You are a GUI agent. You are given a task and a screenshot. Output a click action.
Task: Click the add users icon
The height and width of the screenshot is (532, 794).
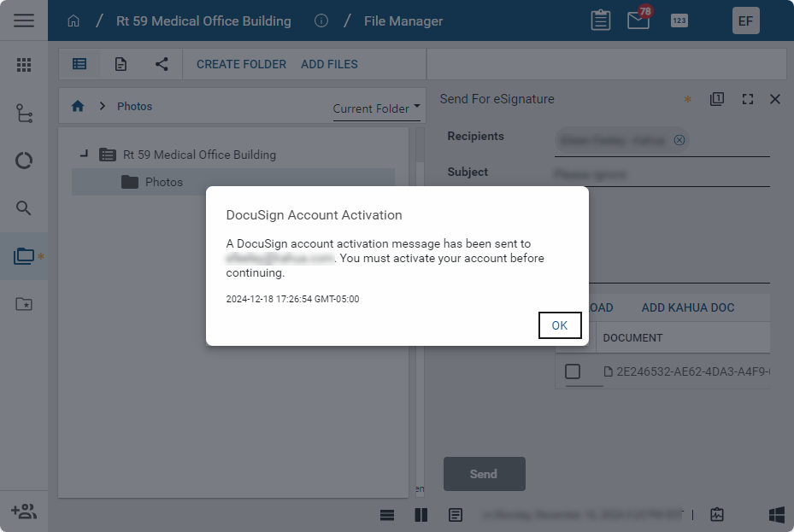tap(24, 512)
